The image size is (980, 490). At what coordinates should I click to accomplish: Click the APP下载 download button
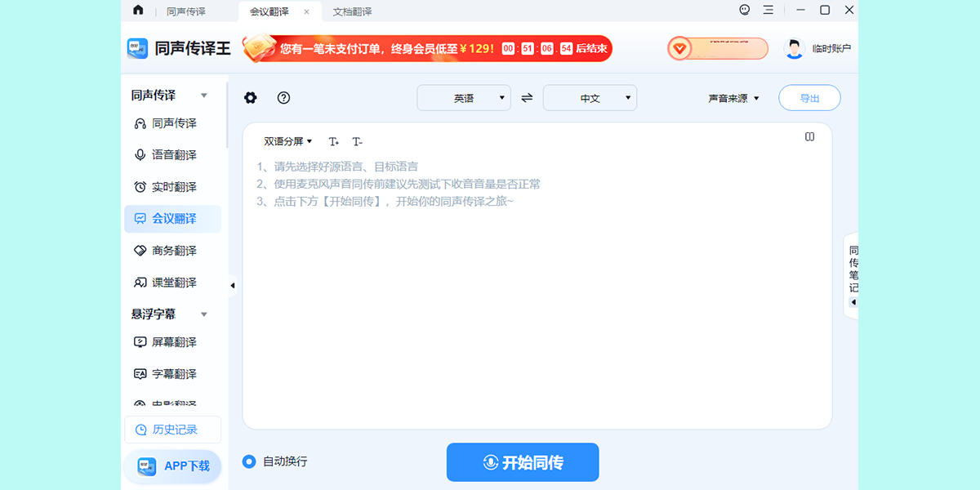[172, 466]
